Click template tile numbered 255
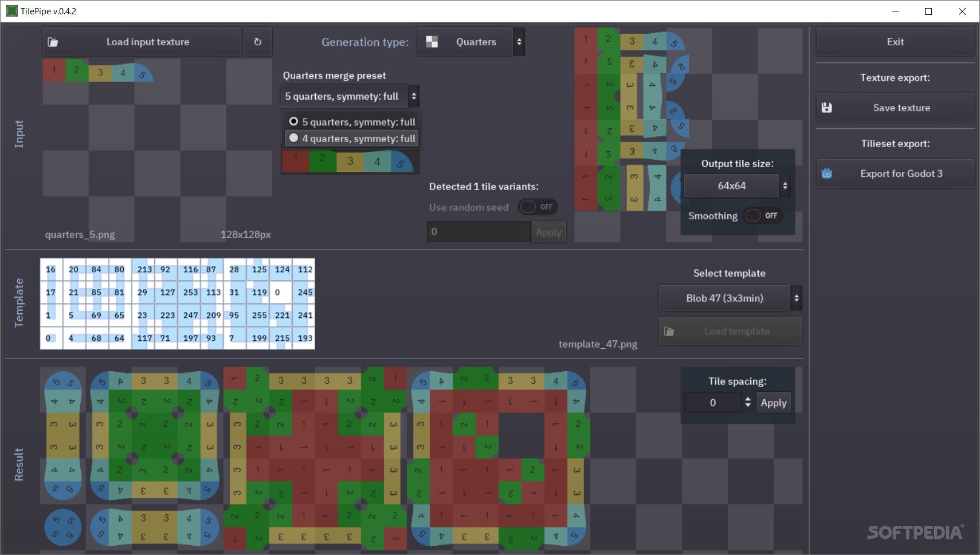This screenshot has height=555, width=980. [258, 315]
